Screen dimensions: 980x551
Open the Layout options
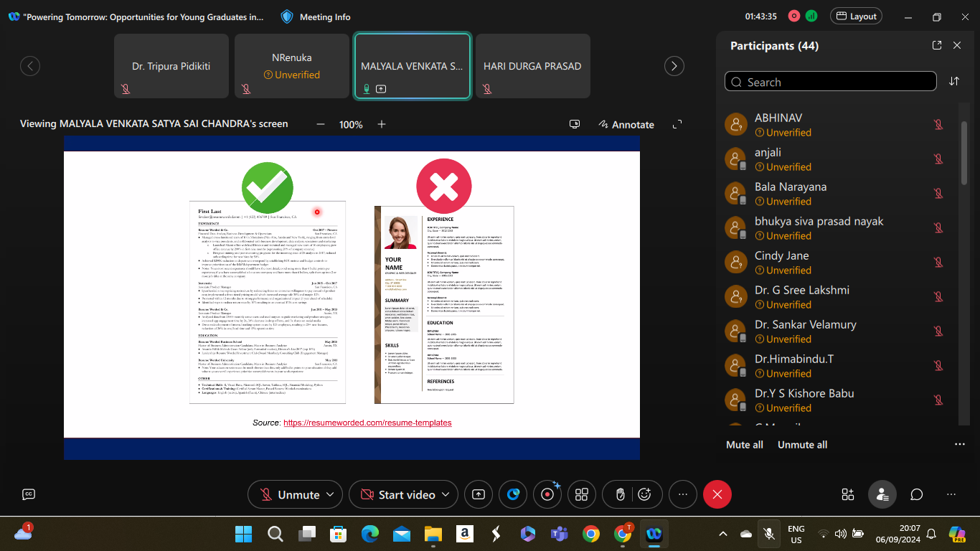tap(856, 17)
